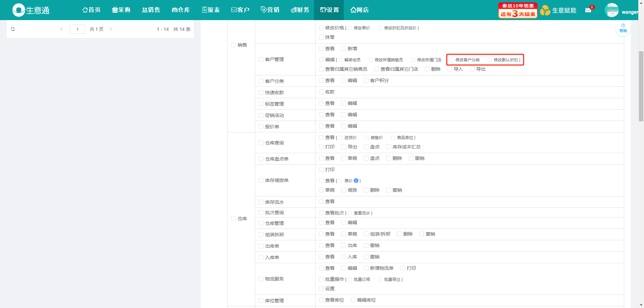The image size is (644, 308).
Task: Open the mail notifications icon
Action: coord(588,10)
